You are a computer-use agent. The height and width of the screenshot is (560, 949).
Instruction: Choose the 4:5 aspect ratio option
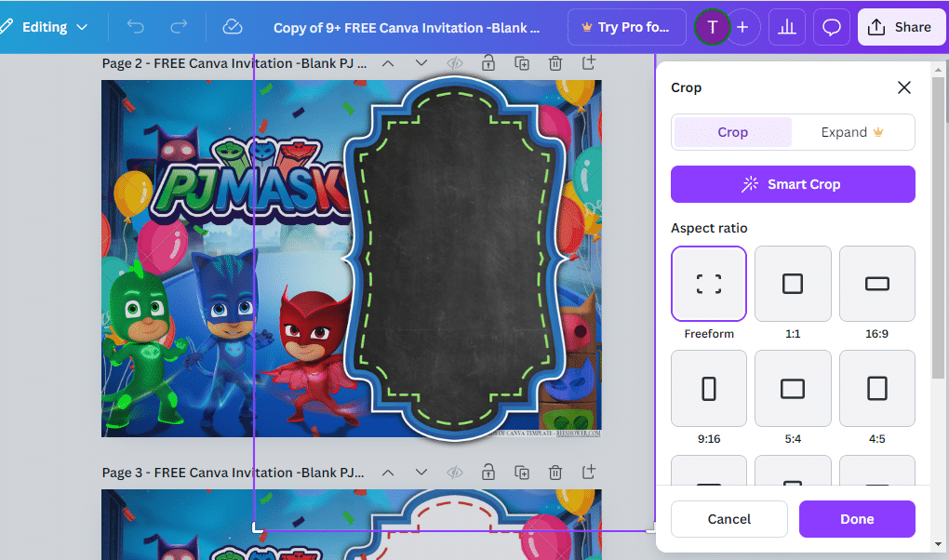(x=876, y=388)
